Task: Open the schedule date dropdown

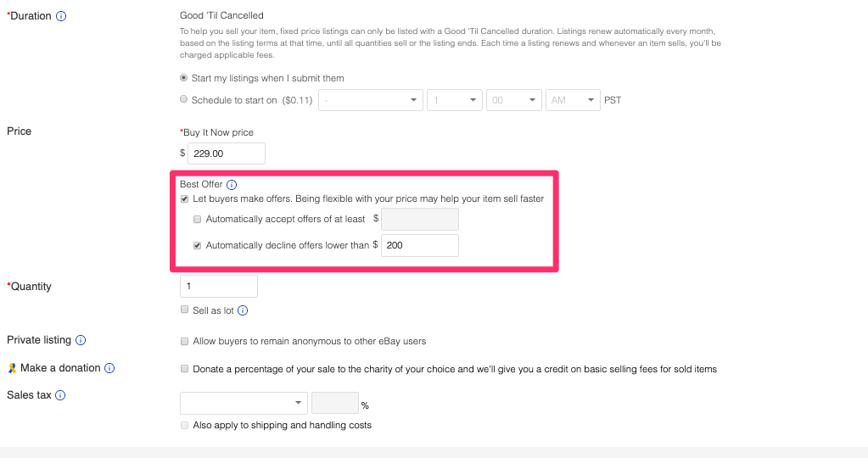Action: (370, 100)
